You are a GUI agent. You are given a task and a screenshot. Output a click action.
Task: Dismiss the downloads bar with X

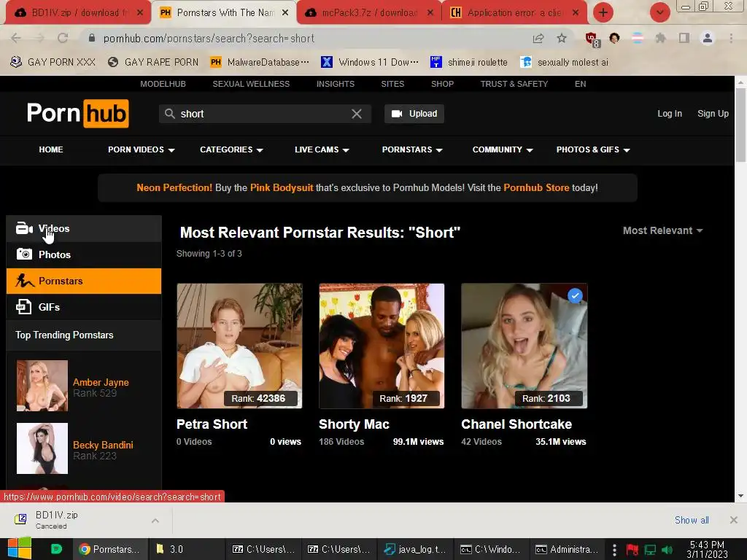pos(734,520)
